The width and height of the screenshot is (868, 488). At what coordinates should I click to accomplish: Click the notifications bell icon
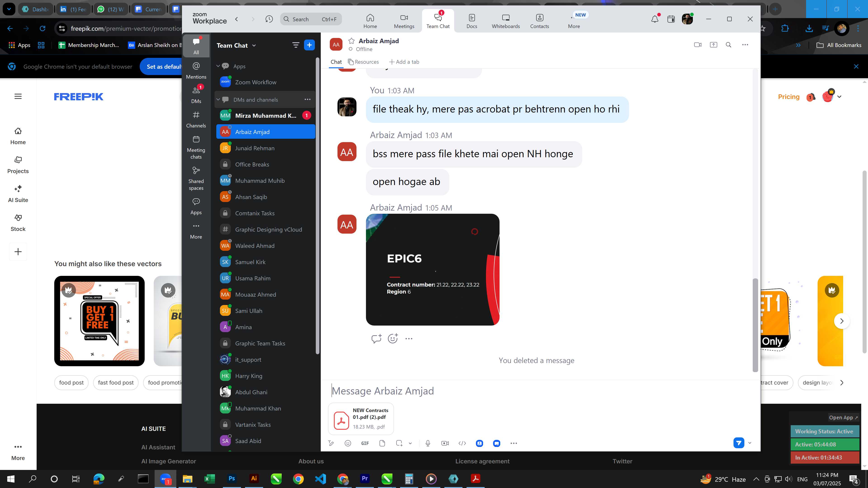tap(655, 19)
